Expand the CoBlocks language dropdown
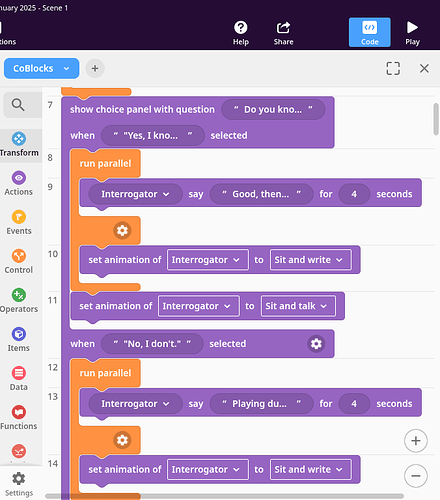 41,68
